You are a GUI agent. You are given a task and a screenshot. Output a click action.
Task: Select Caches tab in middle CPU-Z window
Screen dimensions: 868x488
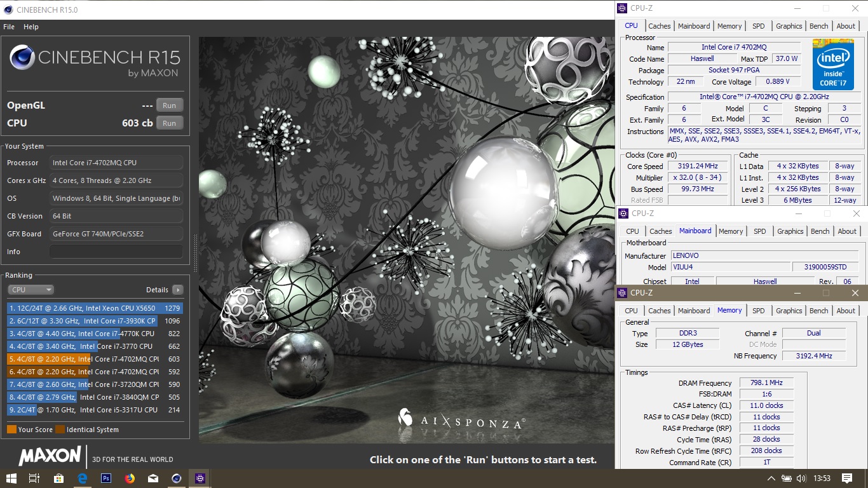661,231
